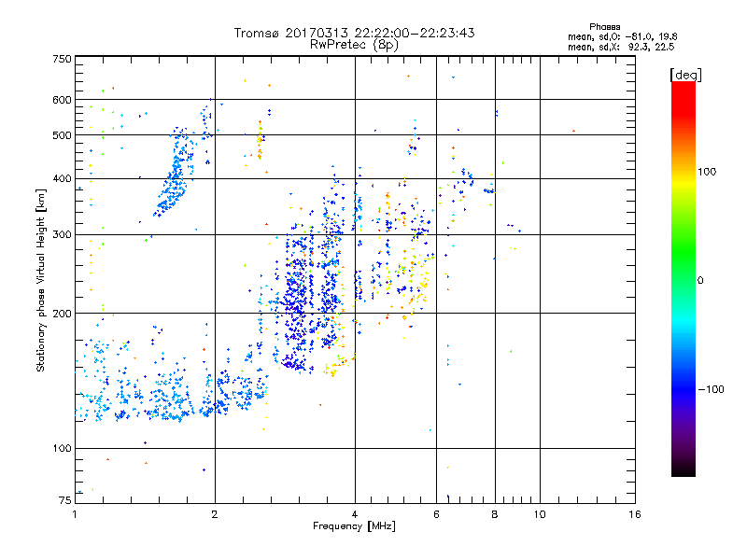Click the '75' height tick label

click(65, 500)
